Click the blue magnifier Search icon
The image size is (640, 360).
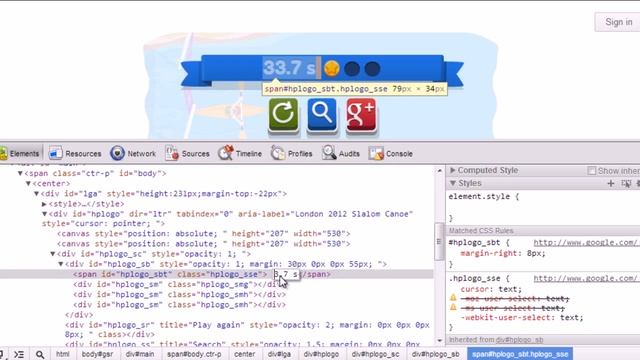tap(322, 115)
